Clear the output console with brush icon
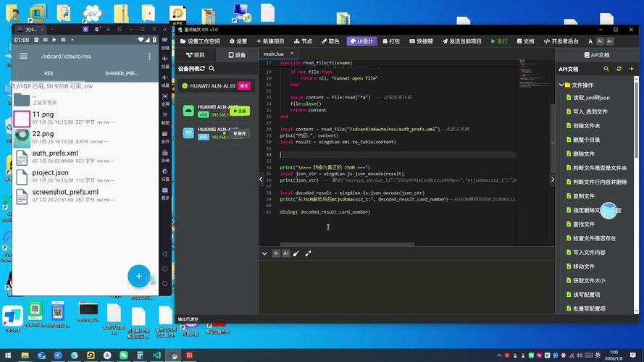This screenshot has width=644, height=362. 296,253
